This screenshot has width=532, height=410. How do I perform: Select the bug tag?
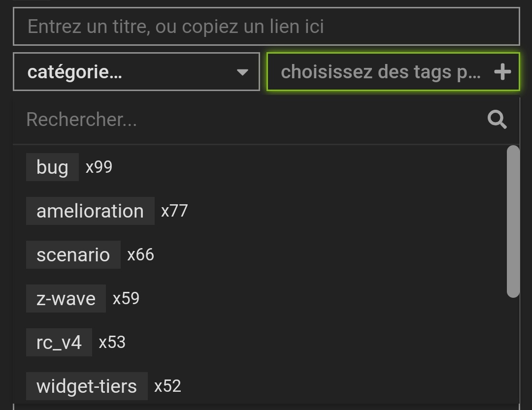point(52,167)
